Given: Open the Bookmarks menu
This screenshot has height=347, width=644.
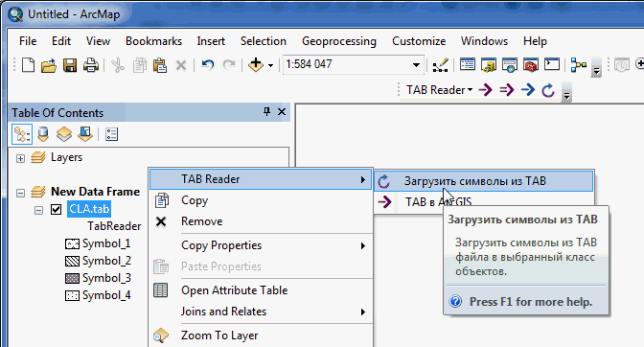Looking at the screenshot, I should pyautogui.click(x=153, y=41).
